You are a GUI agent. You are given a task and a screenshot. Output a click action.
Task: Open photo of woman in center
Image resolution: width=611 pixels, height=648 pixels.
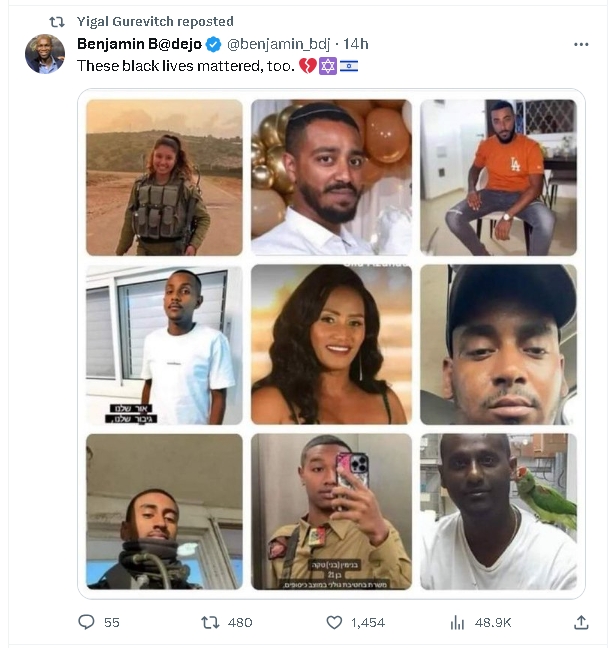331,344
